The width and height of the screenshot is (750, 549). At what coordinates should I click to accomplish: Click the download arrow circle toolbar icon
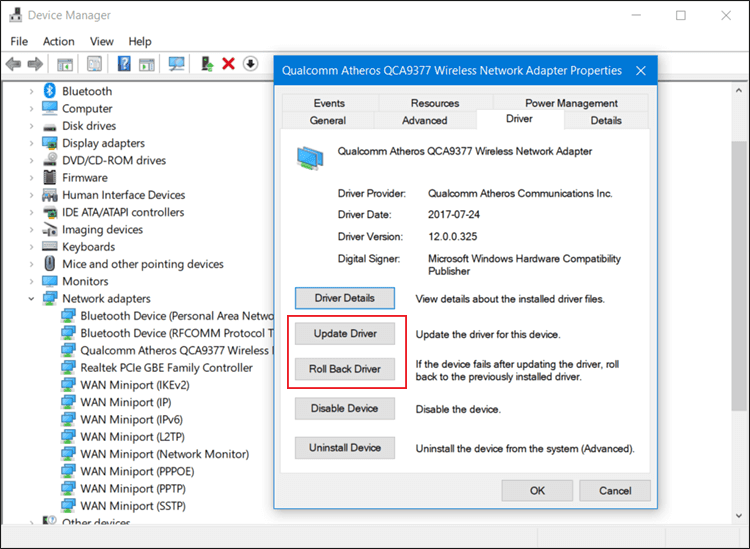(x=250, y=63)
